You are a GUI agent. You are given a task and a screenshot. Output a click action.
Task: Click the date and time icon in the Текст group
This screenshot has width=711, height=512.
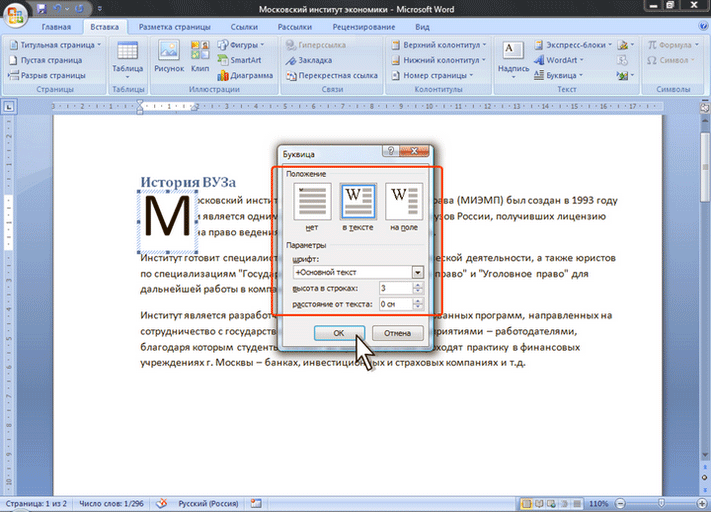[623, 60]
